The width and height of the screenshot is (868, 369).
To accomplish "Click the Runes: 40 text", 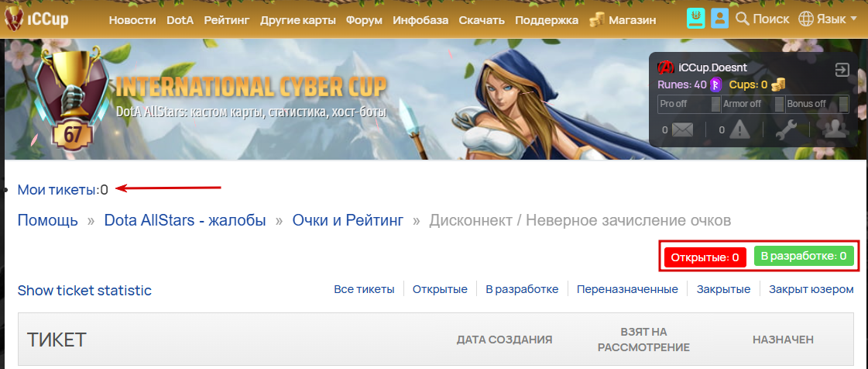I will 682,84.
